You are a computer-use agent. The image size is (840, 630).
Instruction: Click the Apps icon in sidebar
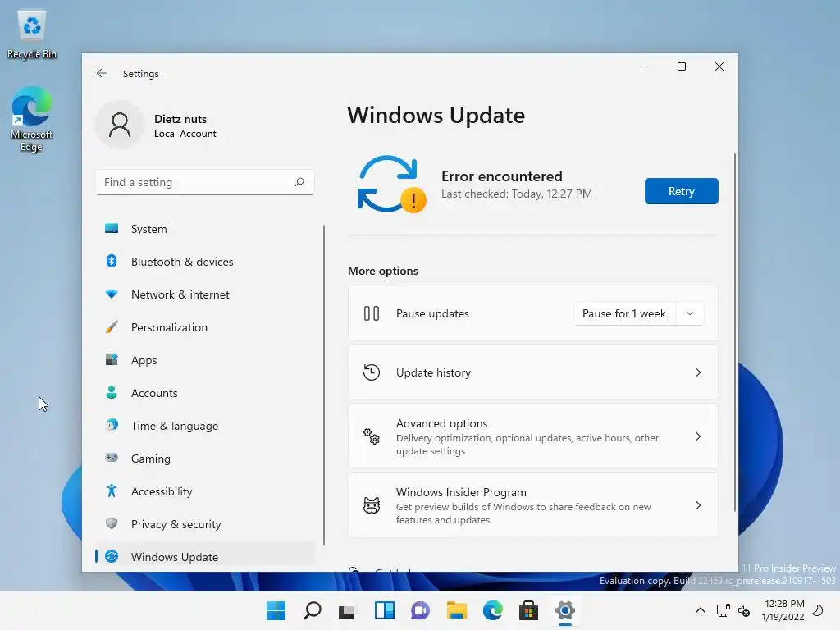[x=112, y=359]
